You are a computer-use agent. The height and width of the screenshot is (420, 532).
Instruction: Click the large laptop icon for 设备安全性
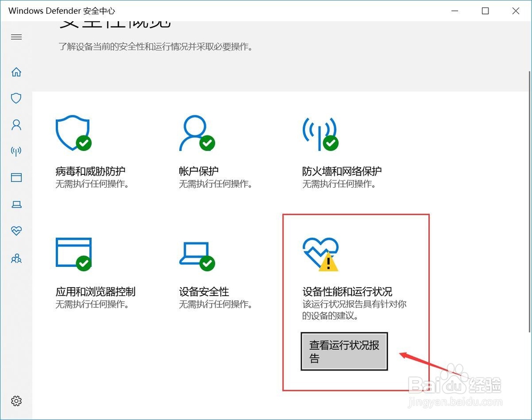197,256
